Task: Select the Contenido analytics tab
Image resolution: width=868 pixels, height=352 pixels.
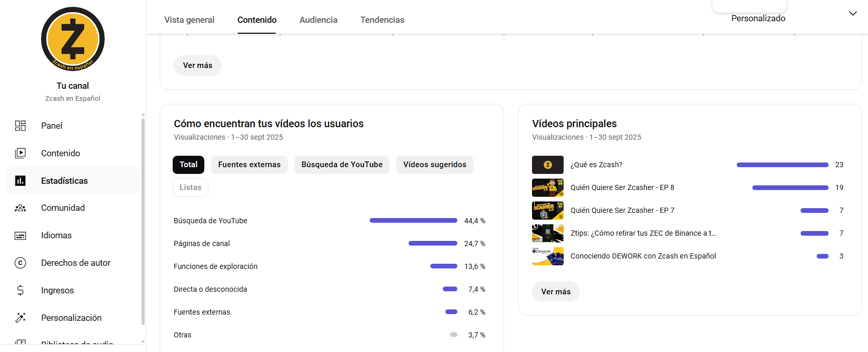Action: tap(257, 20)
